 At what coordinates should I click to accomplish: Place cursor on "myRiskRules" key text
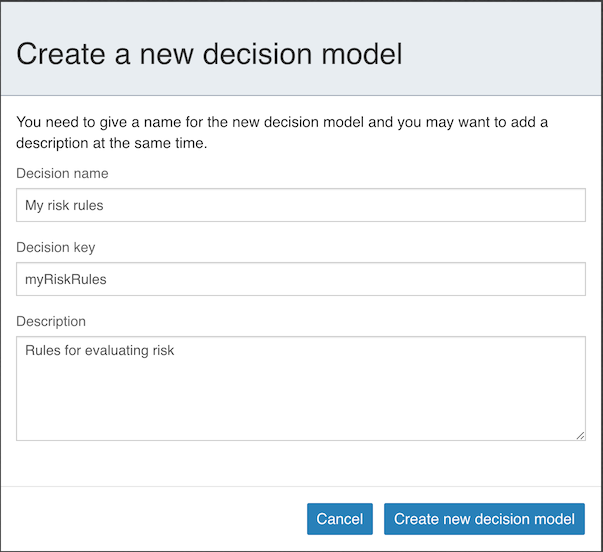pyautogui.click(x=66, y=280)
